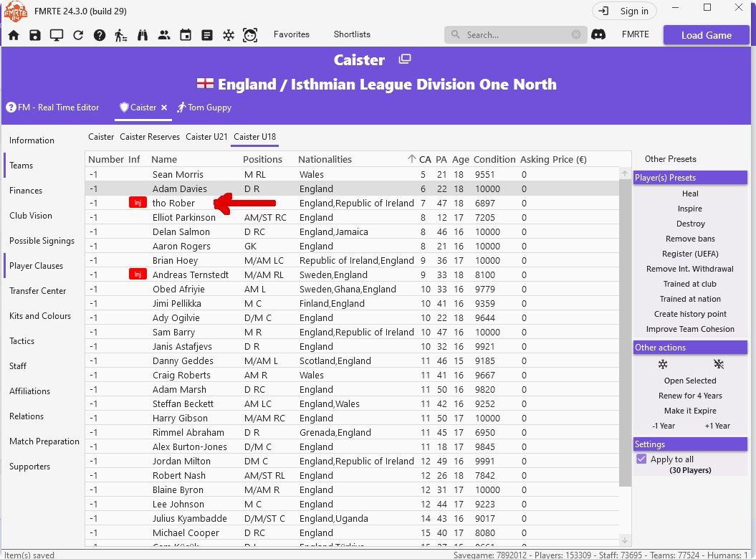756x559 pixels.
Task: Switch to the Caister U21 tab
Action: 206,136
